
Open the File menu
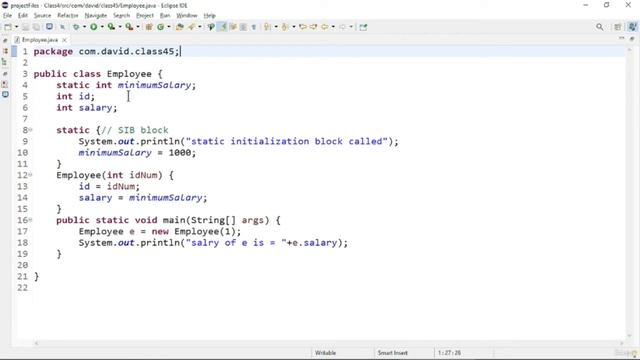pos(7,16)
